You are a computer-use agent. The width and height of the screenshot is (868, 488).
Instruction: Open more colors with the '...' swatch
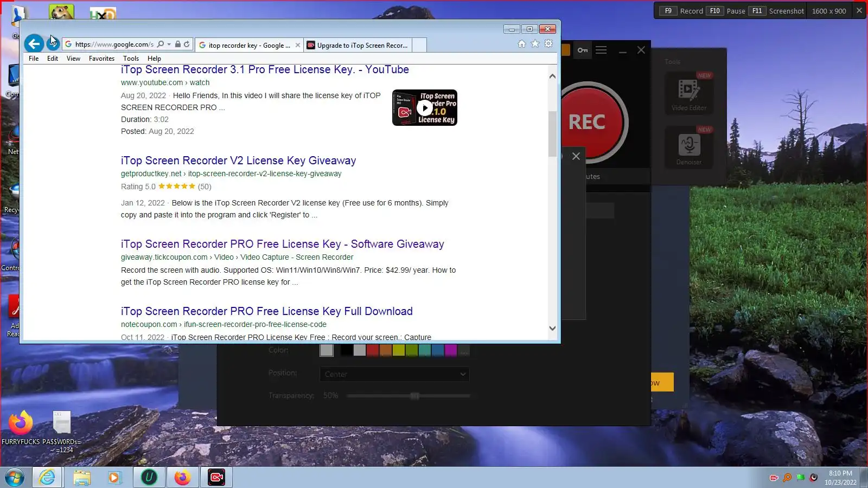[464, 350]
